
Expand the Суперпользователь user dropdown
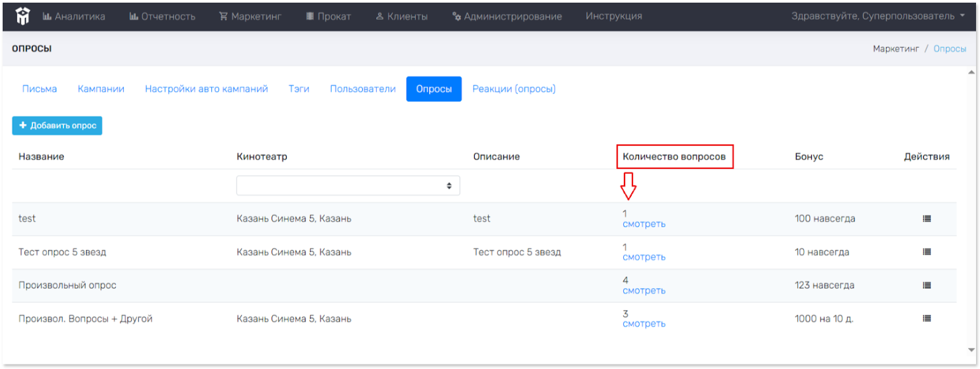pos(877,17)
